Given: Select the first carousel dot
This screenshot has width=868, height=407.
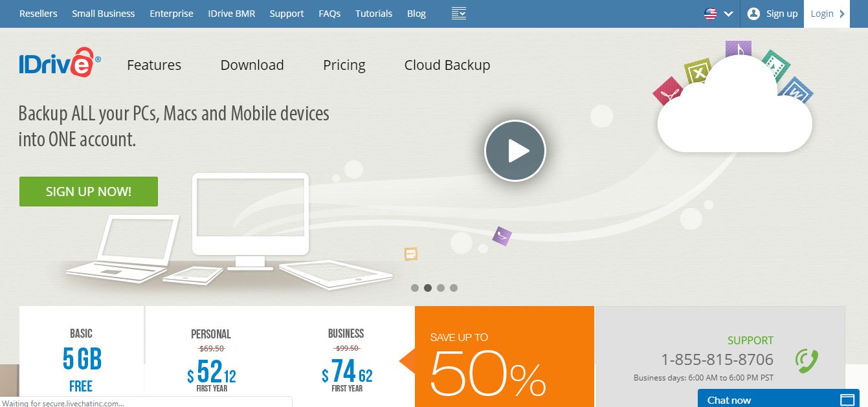Looking at the screenshot, I should tap(415, 288).
